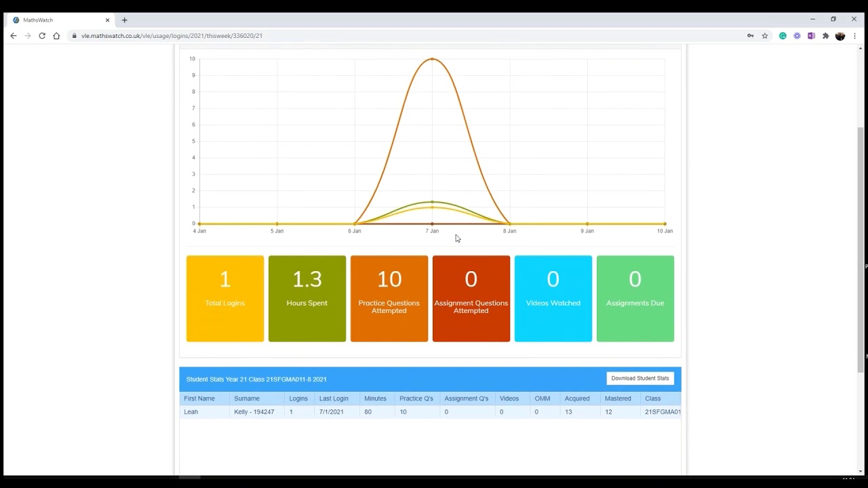Open the Extensions puzzle menu
Image resolution: width=868 pixels, height=488 pixels.
825,36
